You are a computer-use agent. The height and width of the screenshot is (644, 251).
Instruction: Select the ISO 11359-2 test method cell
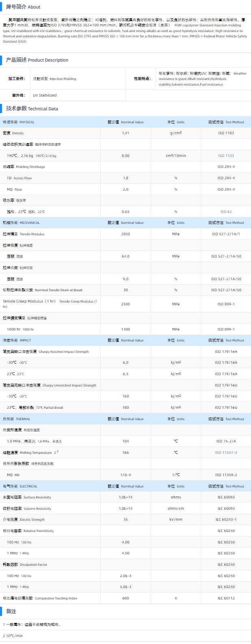click(x=226, y=475)
